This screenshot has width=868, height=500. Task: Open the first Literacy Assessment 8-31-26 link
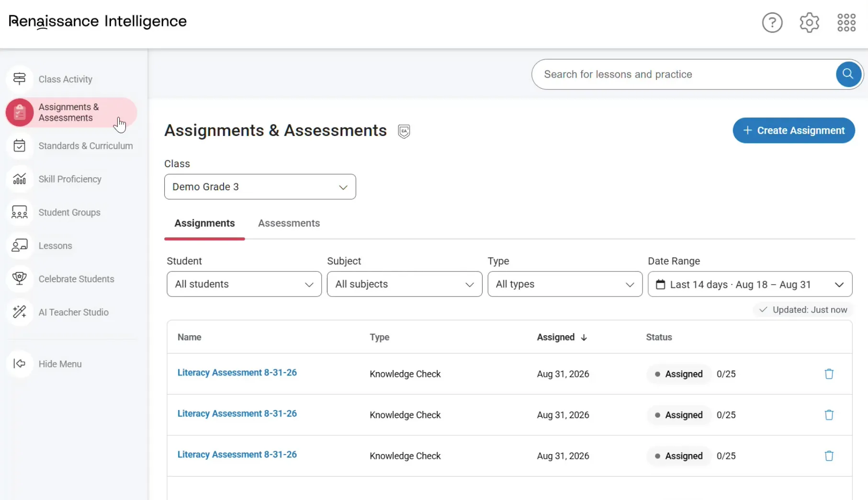pos(237,373)
